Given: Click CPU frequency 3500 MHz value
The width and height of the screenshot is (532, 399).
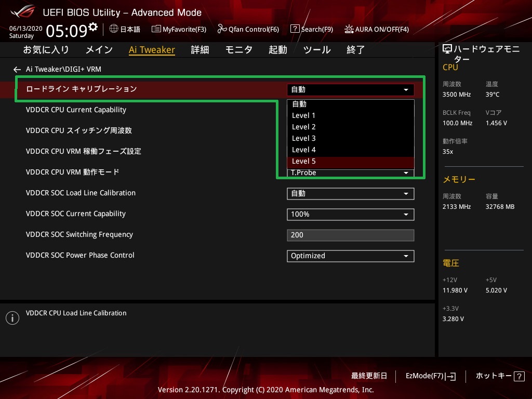Looking at the screenshot, I should [x=456, y=95].
